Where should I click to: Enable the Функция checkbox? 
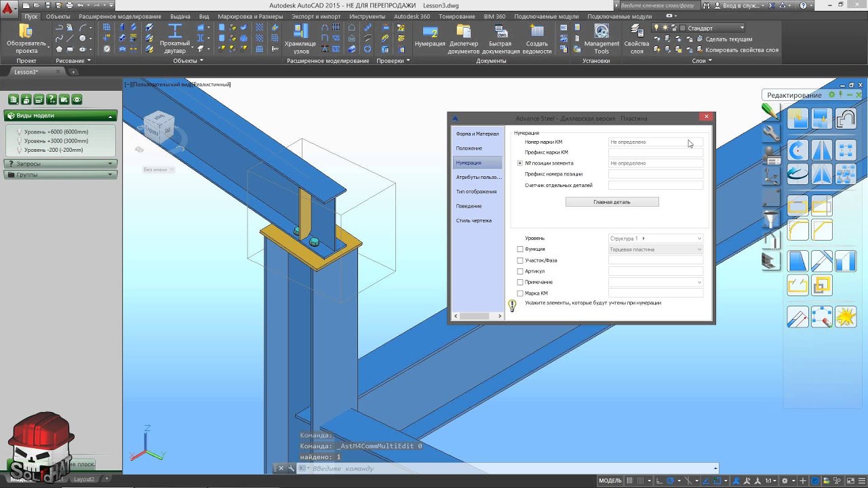coord(520,249)
